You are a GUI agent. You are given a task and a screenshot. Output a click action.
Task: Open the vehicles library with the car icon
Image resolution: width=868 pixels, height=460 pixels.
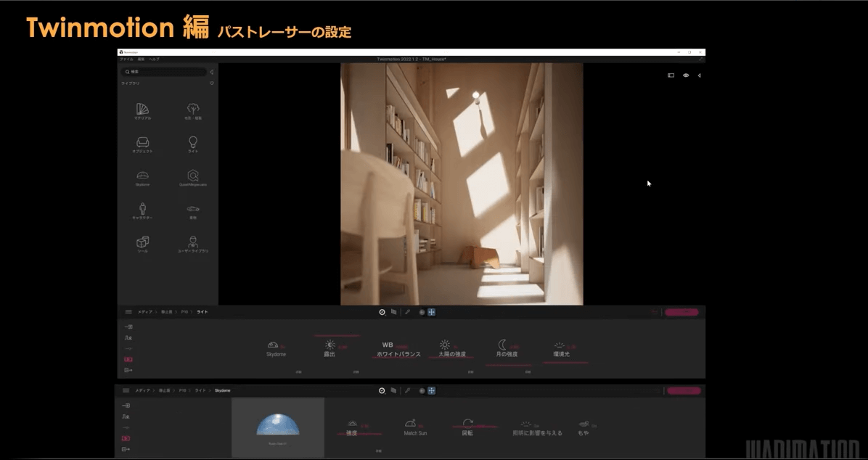pos(192,211)
